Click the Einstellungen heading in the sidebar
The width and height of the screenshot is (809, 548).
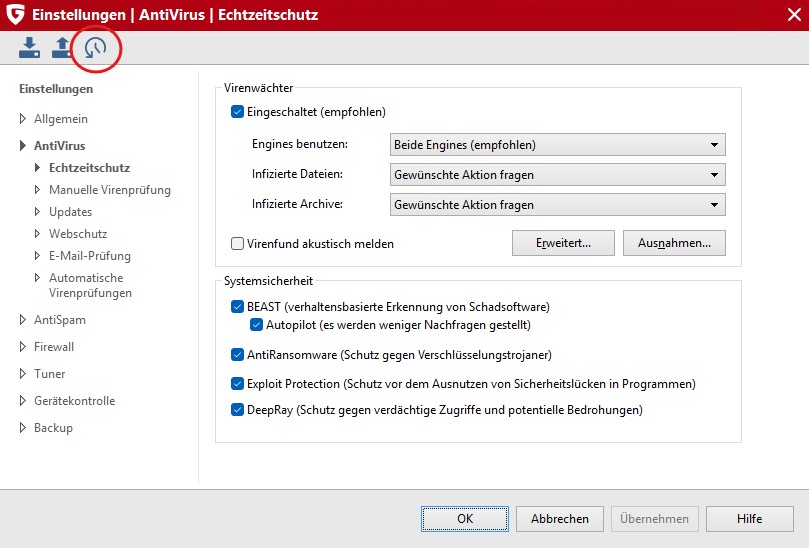point(56,89)
